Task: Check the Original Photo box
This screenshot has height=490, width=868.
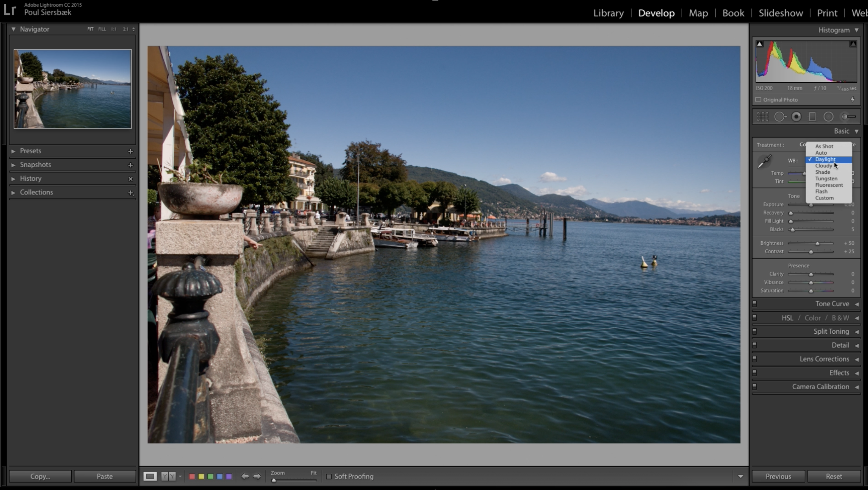Action: tap(758, 100)
